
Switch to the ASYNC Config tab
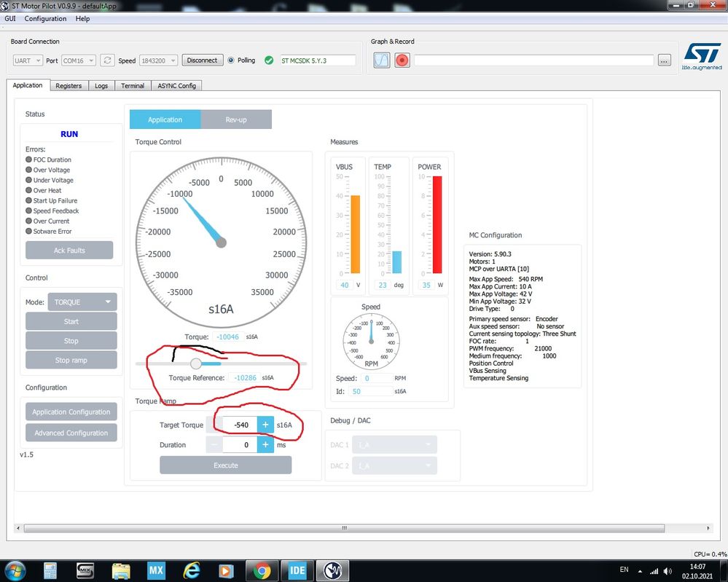tap(177, 86)
